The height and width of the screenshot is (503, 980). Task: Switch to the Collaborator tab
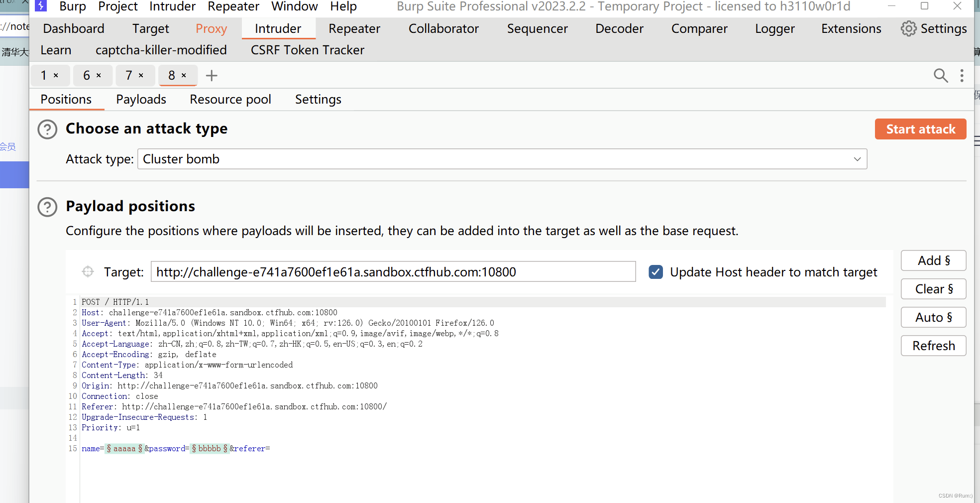pos(443,28)
